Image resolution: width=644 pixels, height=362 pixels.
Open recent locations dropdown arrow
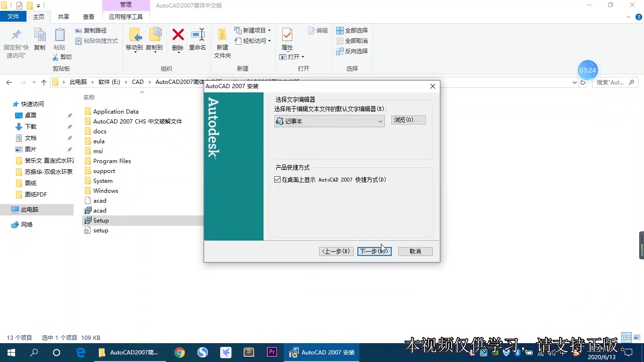tap(34, 82)
